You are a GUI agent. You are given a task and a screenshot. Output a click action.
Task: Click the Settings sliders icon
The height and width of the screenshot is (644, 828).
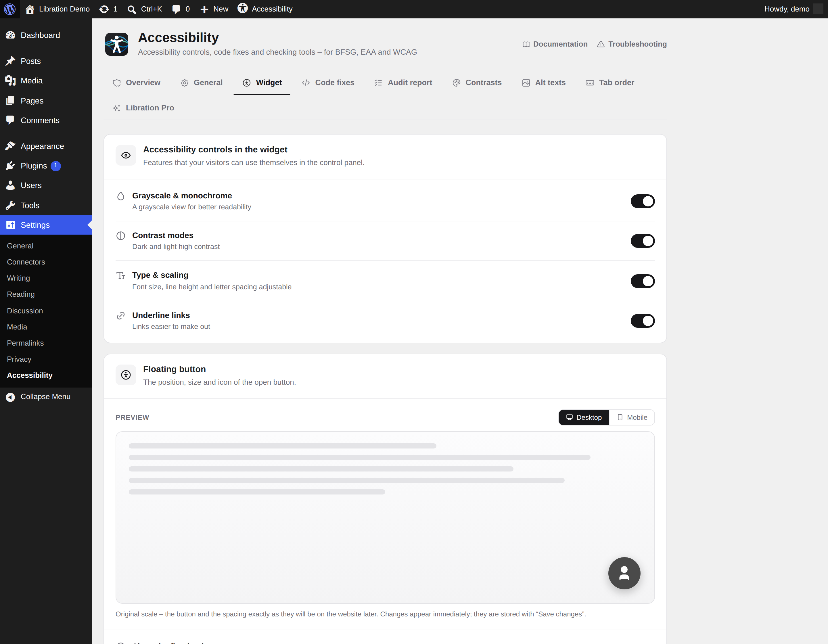tap(11, 225)
